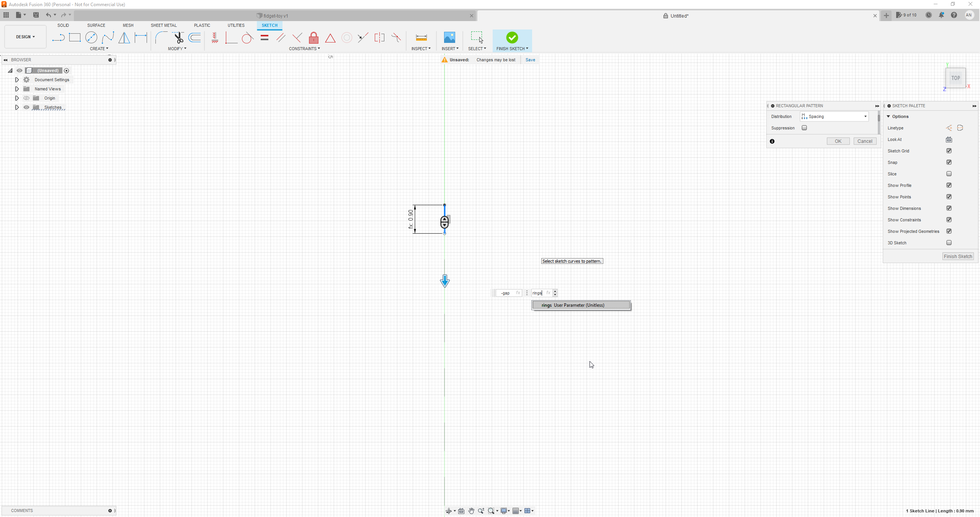
Task: Click rings parameter input field
Action: tap(540, 293)
